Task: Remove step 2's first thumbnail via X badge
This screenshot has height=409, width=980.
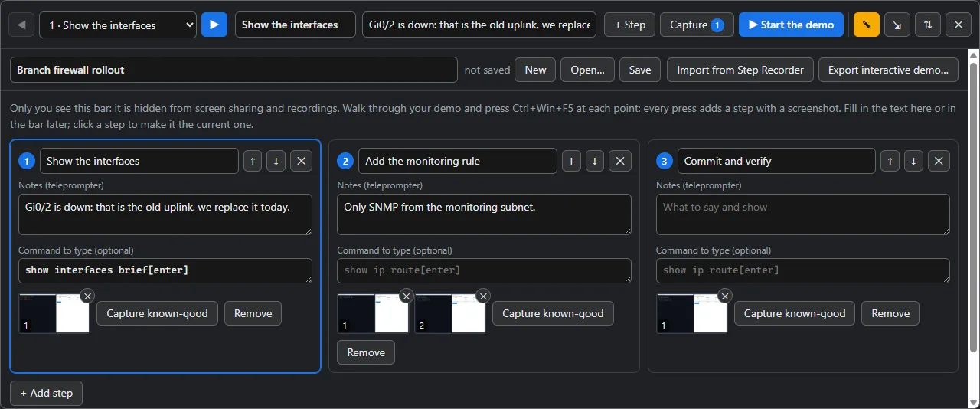Action: coord(407,296)
